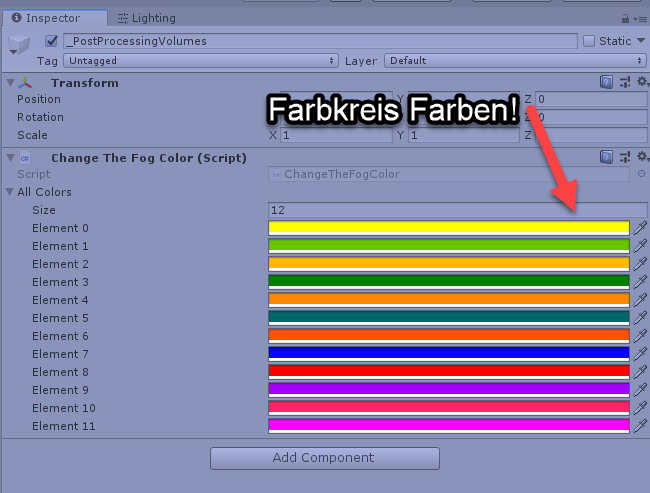
Task: Pick color with Element 4 eyedropper
Action: click(640, 299)
